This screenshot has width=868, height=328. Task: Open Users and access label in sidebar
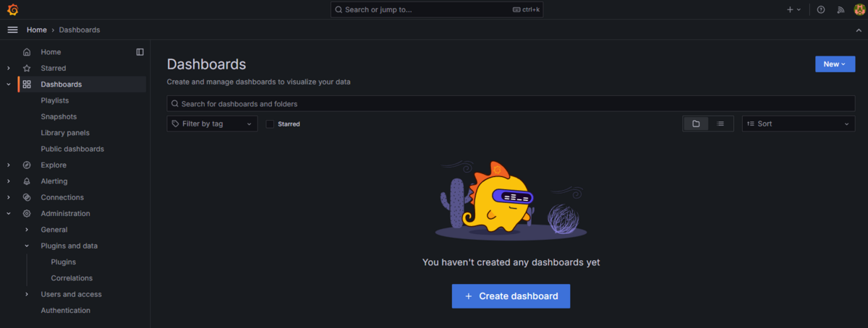(71, 294)
